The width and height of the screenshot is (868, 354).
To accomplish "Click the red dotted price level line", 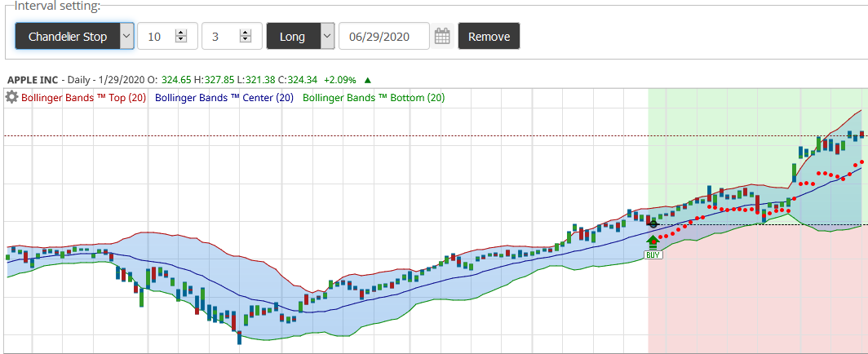I will [326, 135].
